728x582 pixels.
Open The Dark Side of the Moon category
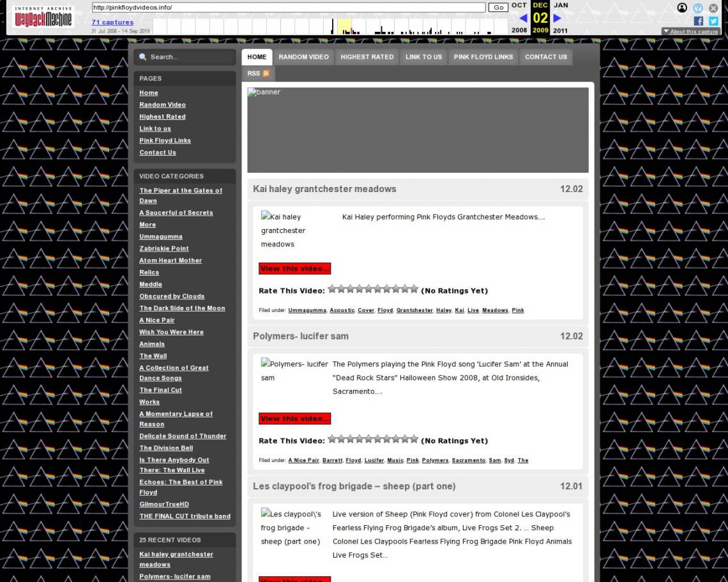(x=182, y=308)
